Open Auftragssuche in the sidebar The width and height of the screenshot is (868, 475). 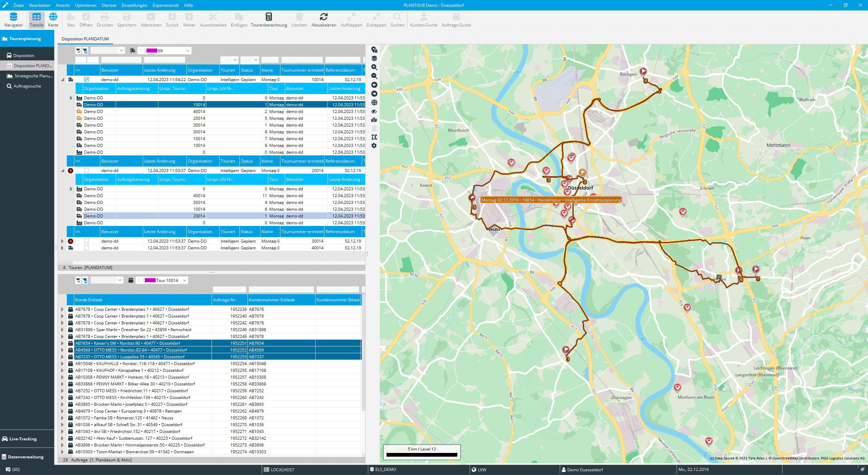coord(27,86)
